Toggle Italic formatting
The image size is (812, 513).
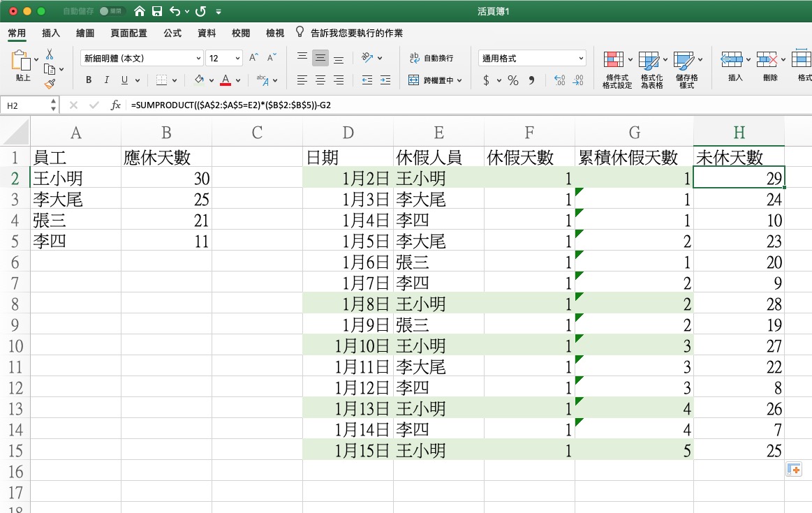click(107, 80)
